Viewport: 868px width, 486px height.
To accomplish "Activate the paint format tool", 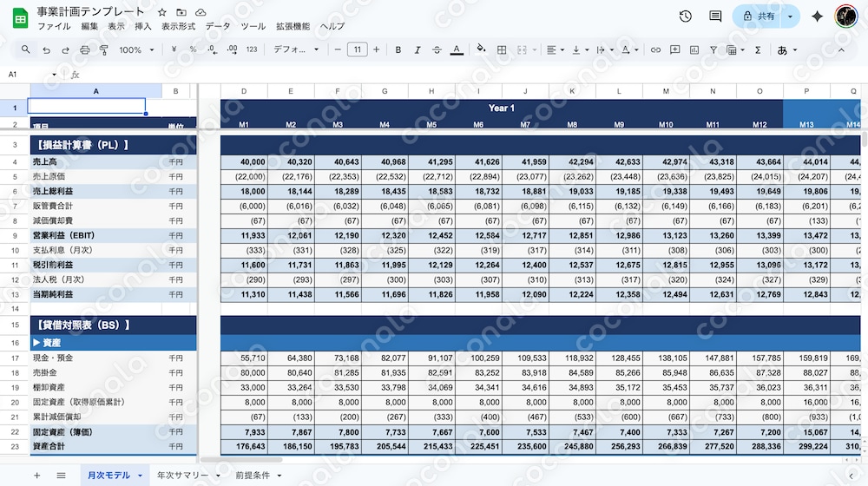I will tap(103, 49).
